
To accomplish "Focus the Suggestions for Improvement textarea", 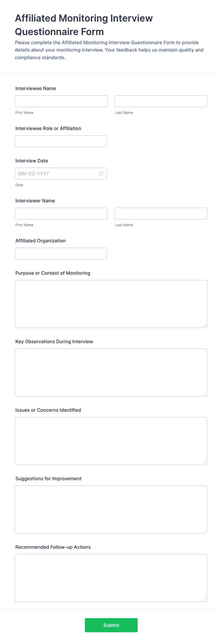I will pyautogui.click(x=111, y=510).
